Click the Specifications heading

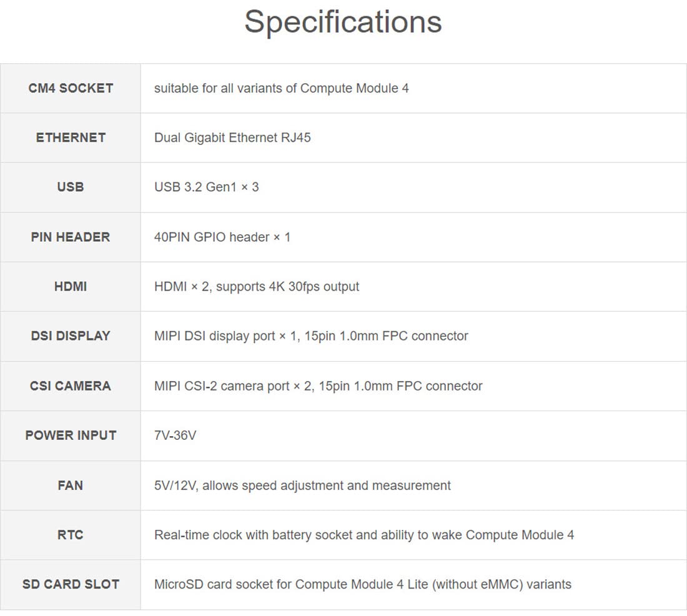(343, 22)
